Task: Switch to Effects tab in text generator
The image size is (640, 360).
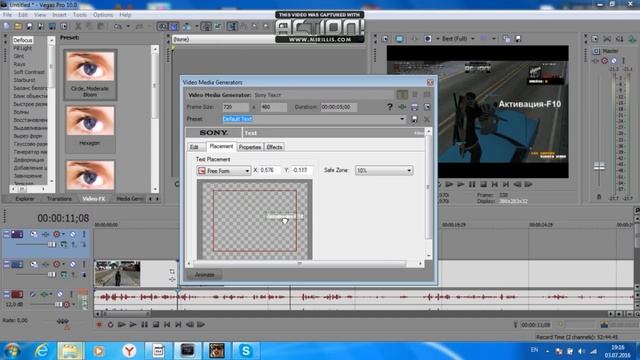Action: 274,147
